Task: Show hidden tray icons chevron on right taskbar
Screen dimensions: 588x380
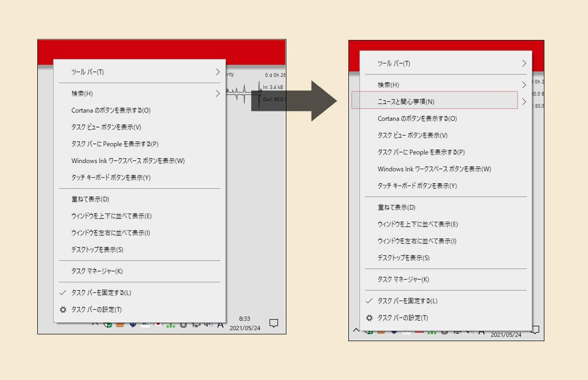Action: (x=356, y=330)
